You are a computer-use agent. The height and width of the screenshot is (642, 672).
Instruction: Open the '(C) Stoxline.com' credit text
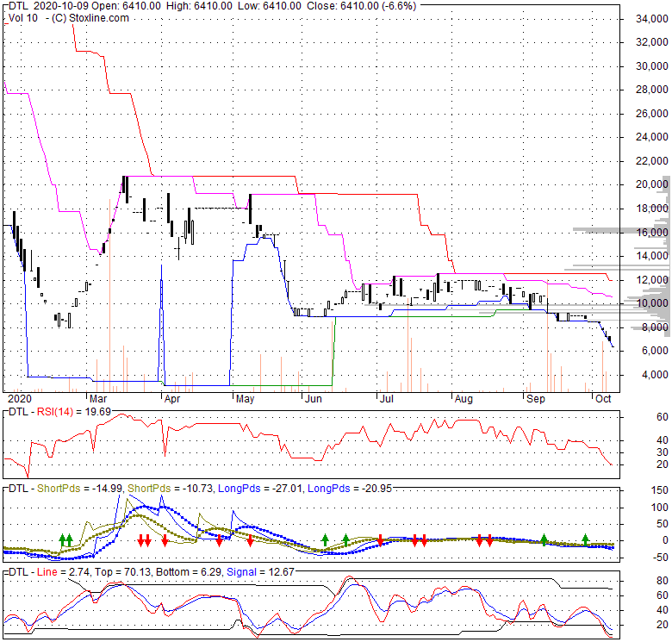(90, 18)
